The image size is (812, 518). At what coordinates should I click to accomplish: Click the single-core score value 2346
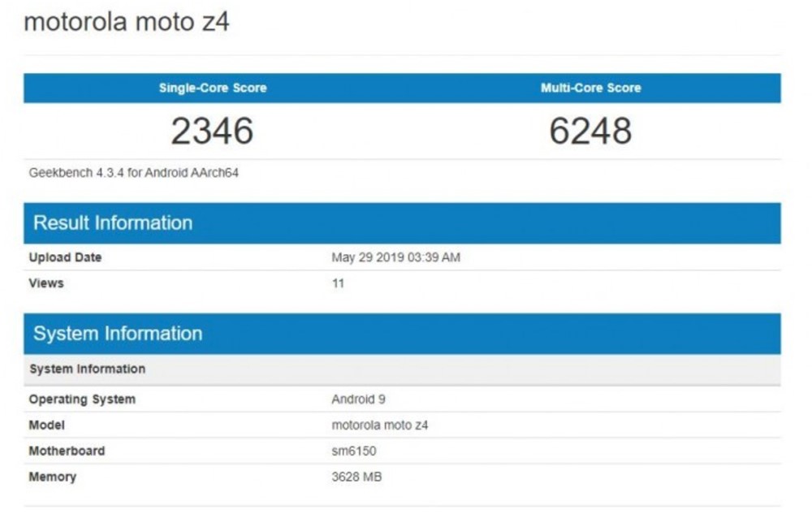click(212, 131)
